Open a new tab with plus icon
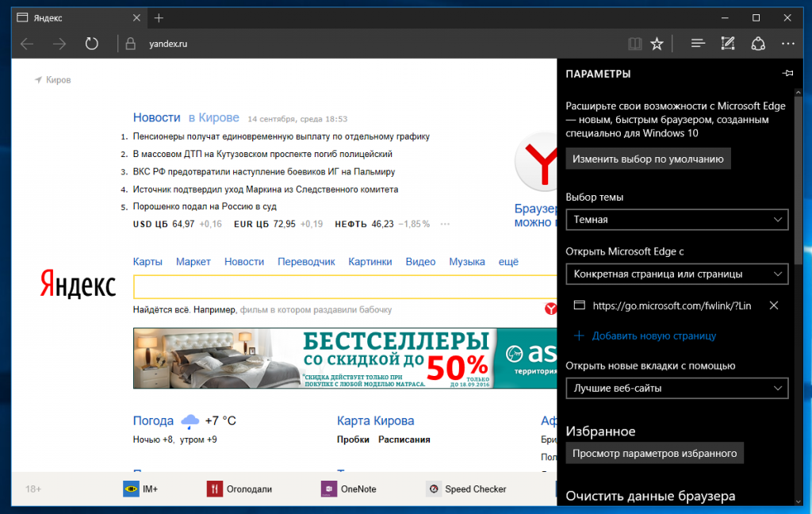 [159, 18]
